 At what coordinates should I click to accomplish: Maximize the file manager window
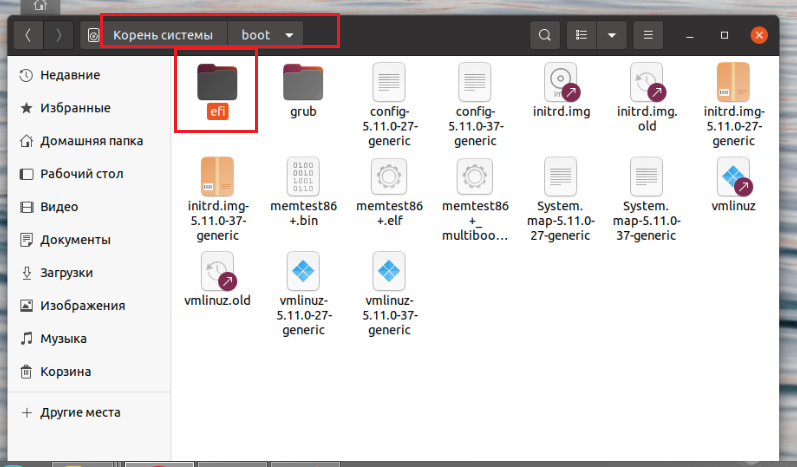pos(724,35)
